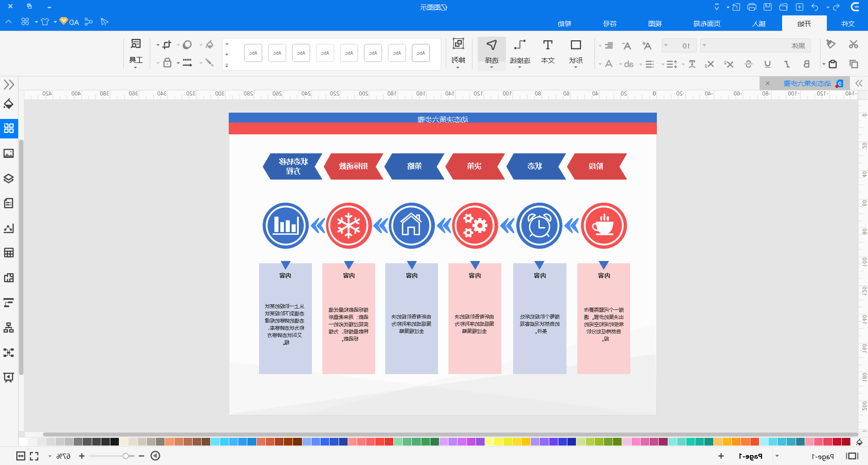This screenshot has height=465, width=868.
Task: Open the table panel in sidebar
Action: [x=9, y=253]
